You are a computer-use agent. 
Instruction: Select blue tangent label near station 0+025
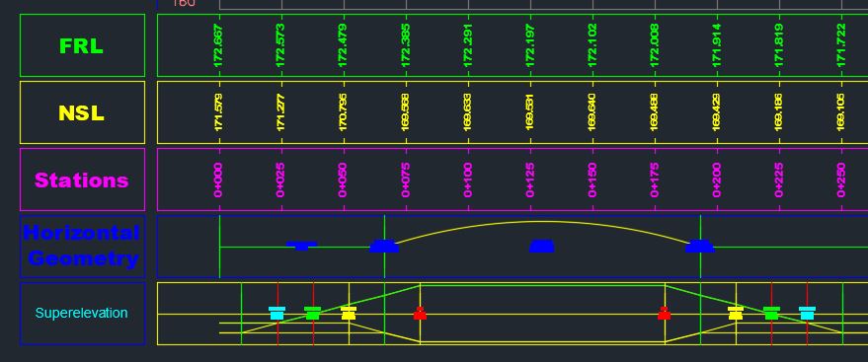[x=302, y=246]
